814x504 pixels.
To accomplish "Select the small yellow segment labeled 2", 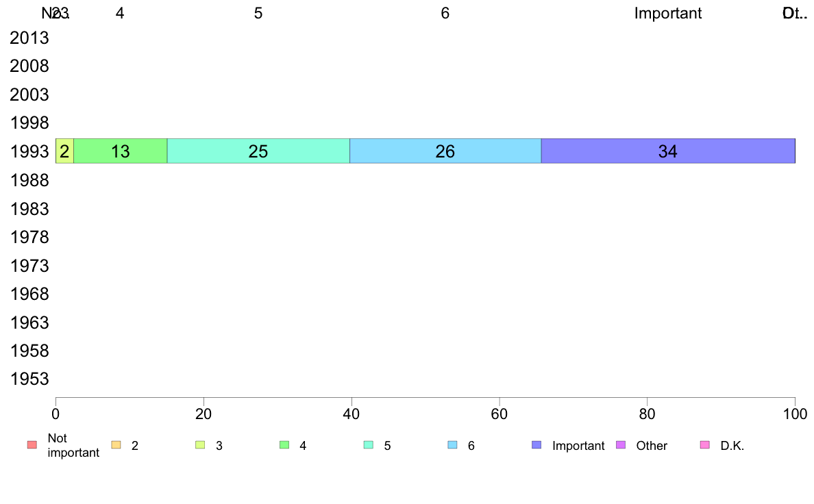I will [65, 151].
